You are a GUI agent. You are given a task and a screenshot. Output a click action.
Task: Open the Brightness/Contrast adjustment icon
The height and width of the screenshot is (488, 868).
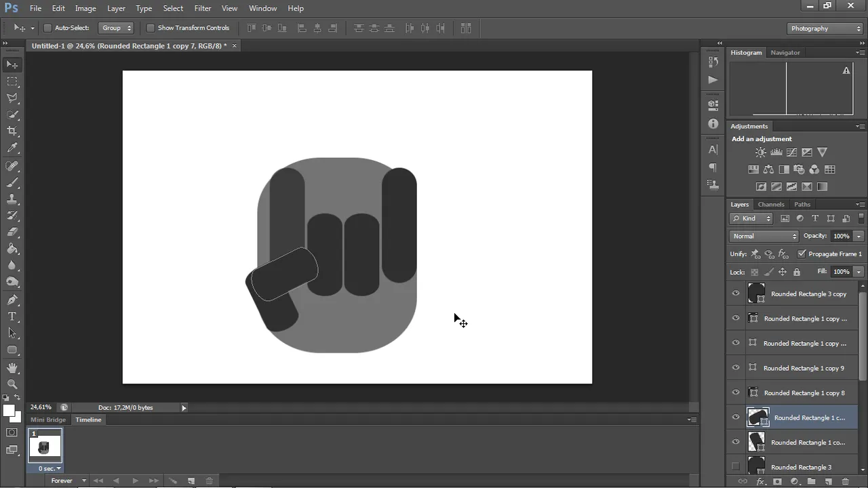761,152
